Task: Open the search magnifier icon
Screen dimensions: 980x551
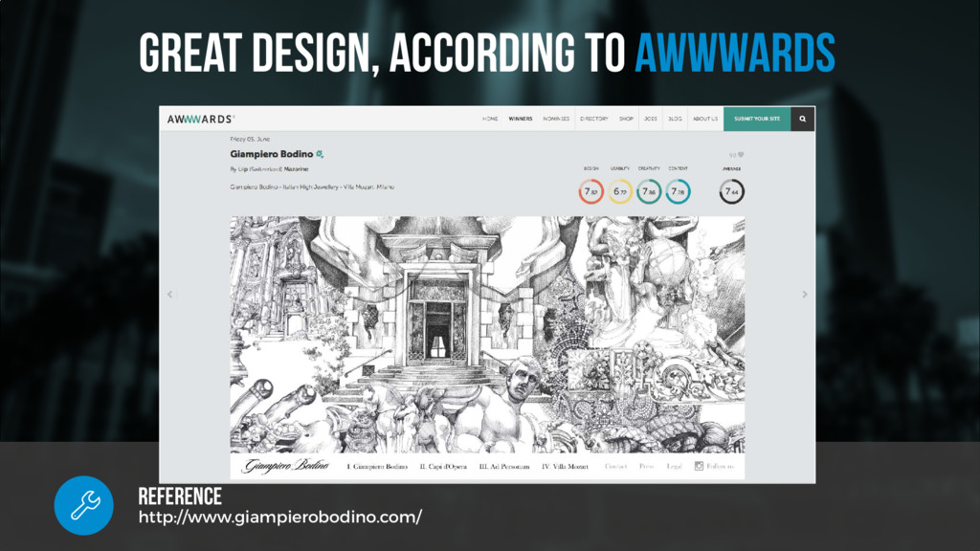Action: click(803, 119)
